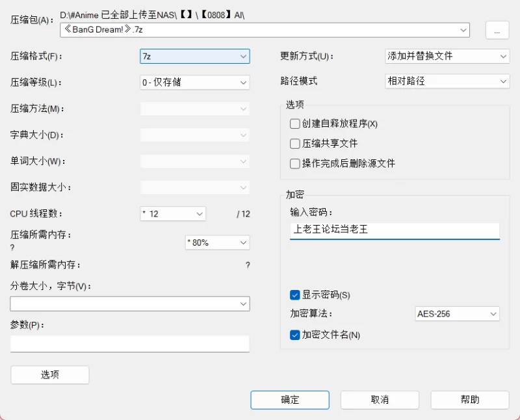Enable 创建自释放程序 checkbox
Image resolution: width=520 pixels, height=420 pixels.
pos(295,124)
